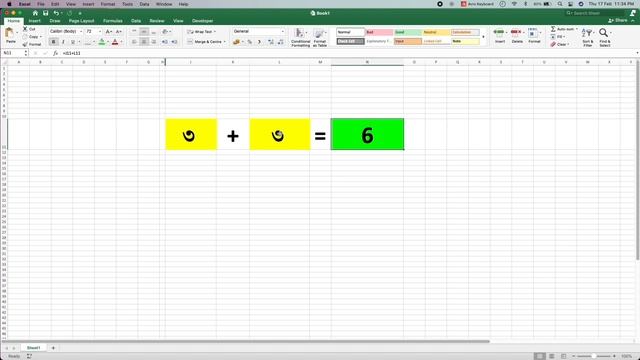Align cell content to the top

pyautogui.click(x=134, y=31)
